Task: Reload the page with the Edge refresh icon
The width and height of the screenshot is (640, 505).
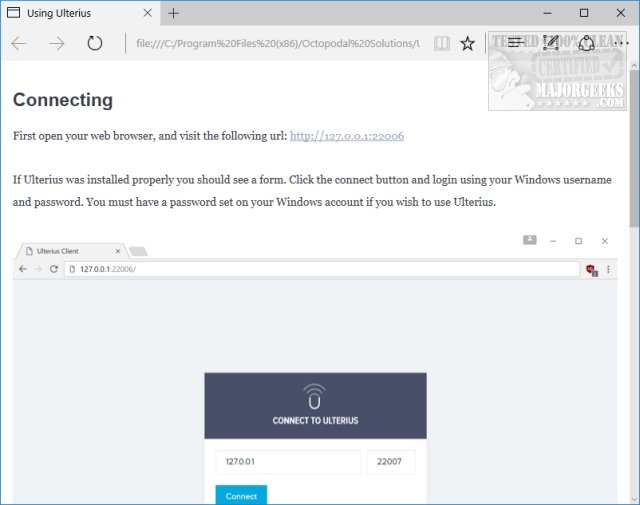Action: (95, 43)
